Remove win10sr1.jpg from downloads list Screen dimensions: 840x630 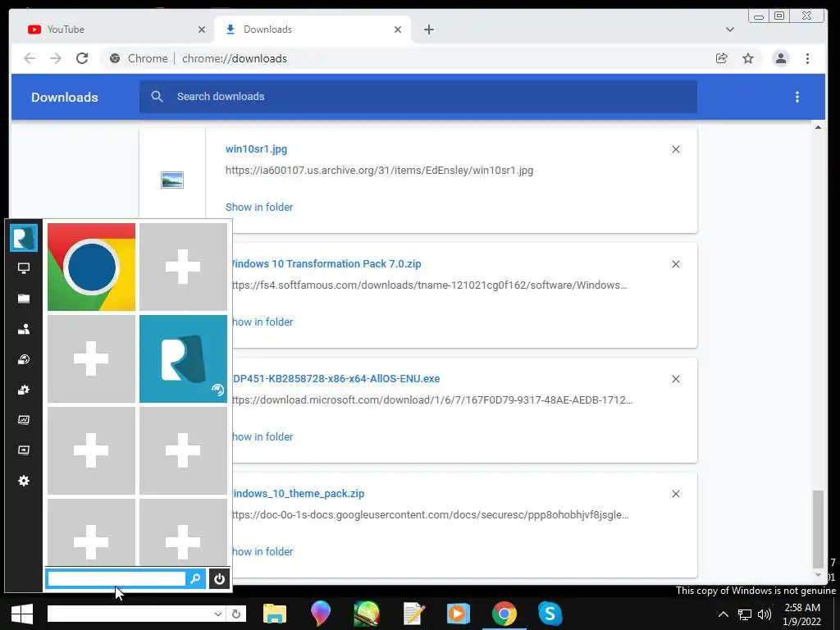676,149
